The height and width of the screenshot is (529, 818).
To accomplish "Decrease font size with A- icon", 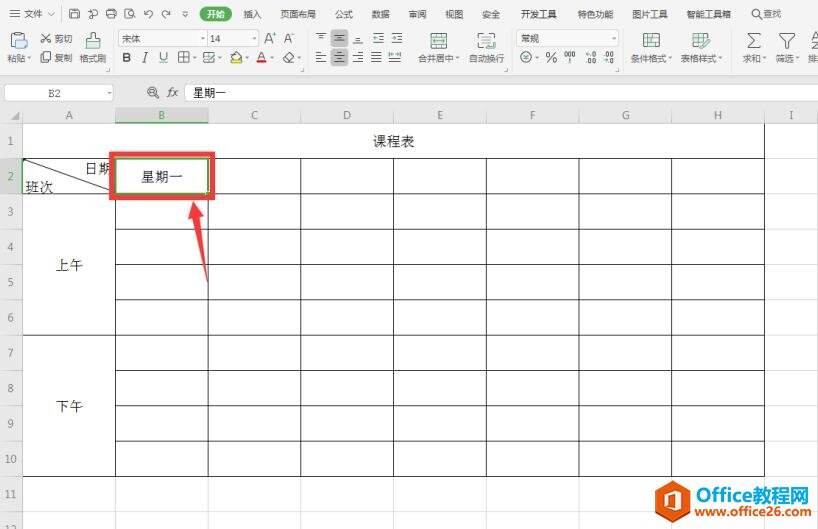I will pos(289,39).
